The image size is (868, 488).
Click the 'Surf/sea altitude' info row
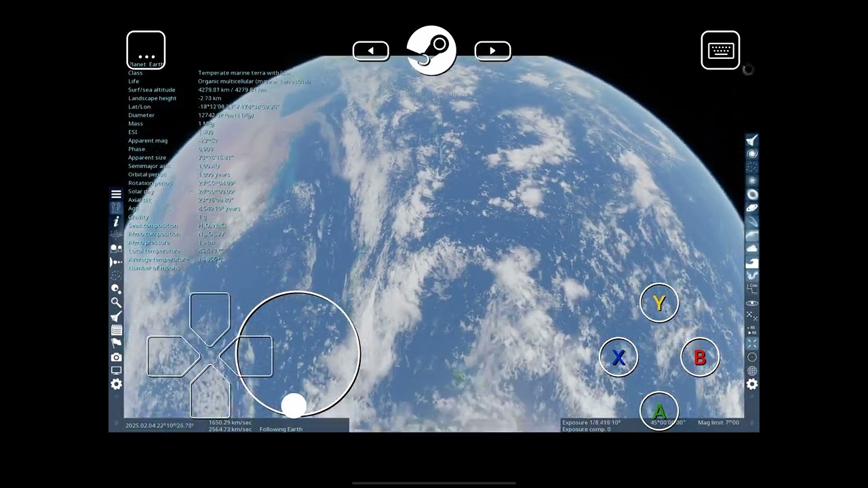[x=197, y=89]
